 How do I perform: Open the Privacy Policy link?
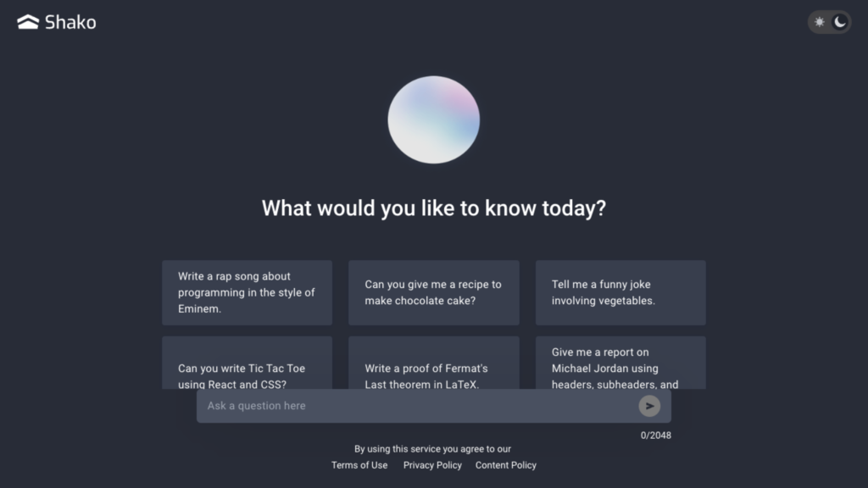click(432, 465)
